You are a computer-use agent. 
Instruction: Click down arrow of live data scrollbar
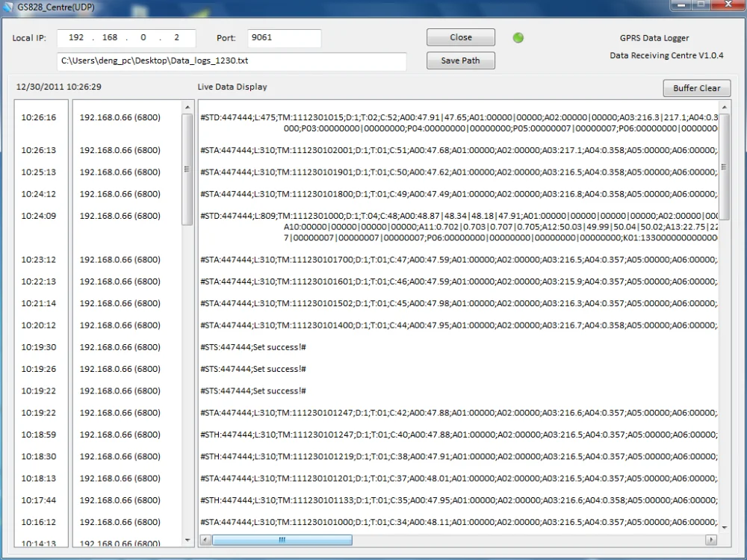click(x=724, y=527)
